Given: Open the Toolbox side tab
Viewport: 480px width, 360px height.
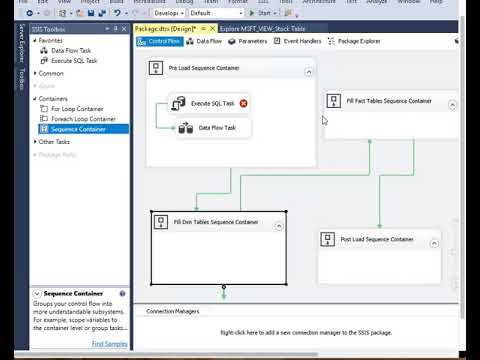Looking at the screenshot, I should [x=22, y=79].
